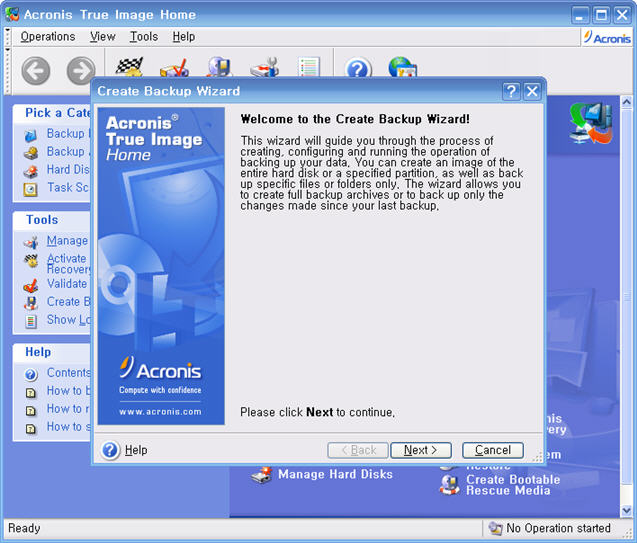Image resolution: width=637 pixels, height=543 pixels.
Task: Click the Task Scheduler sidebar icon
Action: 31,189
